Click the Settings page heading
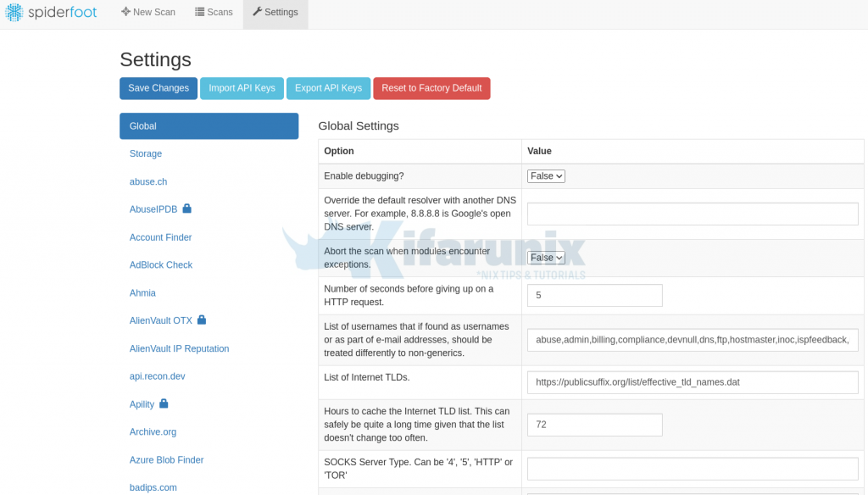 coord(156,59)
